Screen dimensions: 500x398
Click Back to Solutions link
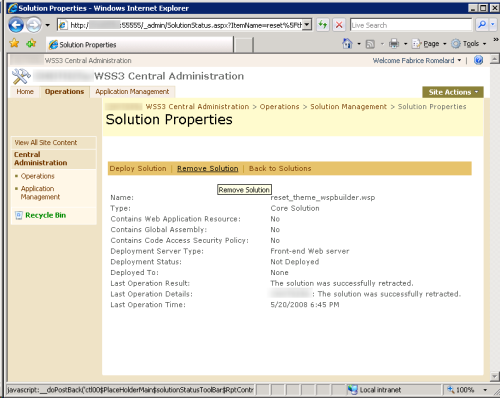click(280, 168)
